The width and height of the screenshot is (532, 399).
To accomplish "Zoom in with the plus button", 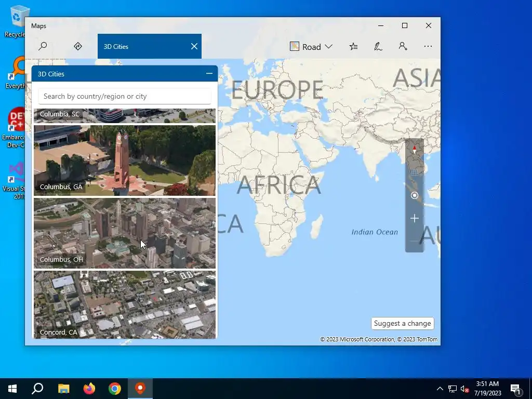I will (414, 218).
